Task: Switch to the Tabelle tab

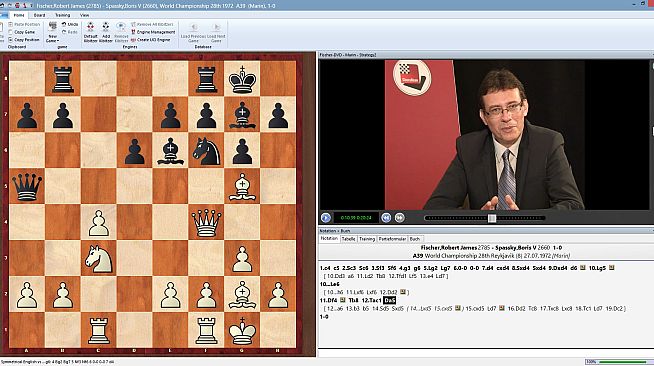Action: [x=348, y=239]
